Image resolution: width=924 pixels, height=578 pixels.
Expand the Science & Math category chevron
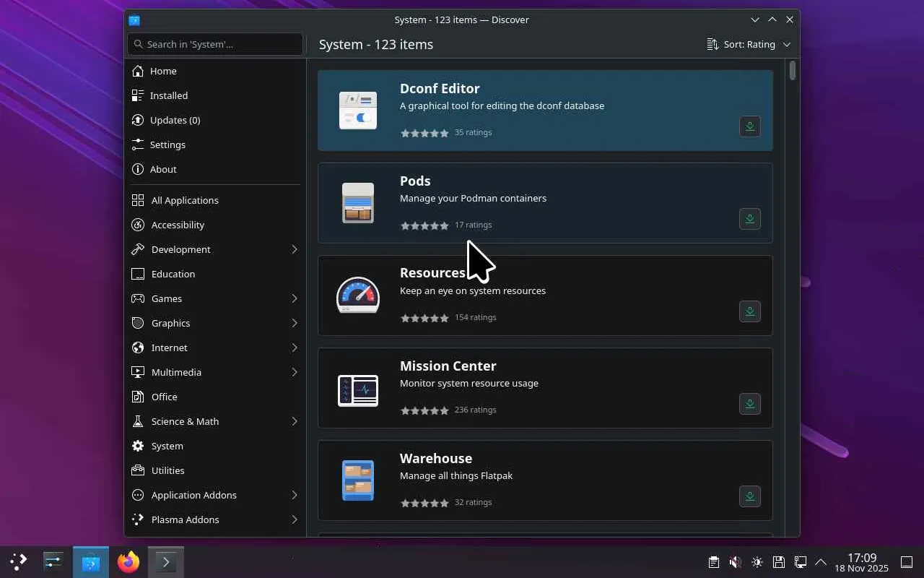[295, 421]
